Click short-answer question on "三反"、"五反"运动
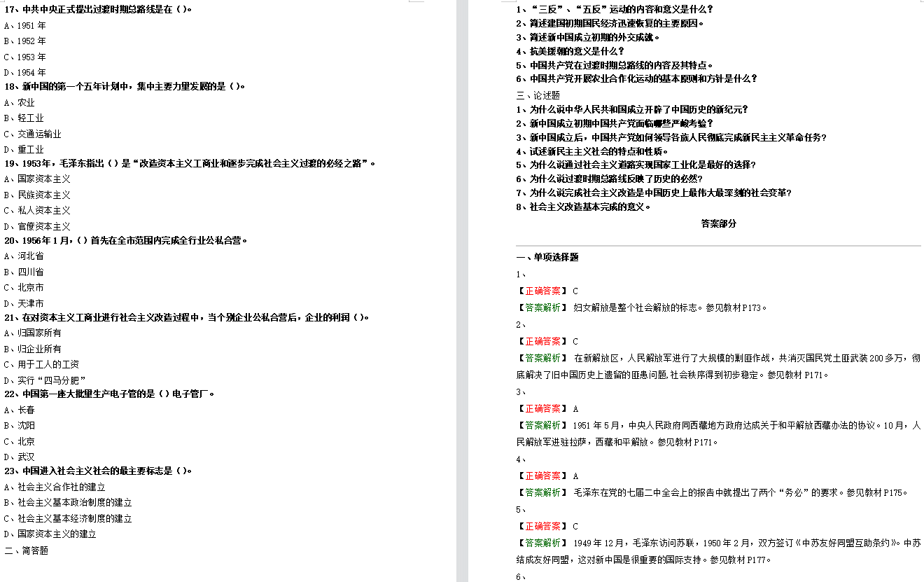This screenshot has width=924, height=582. pos(615,10)
